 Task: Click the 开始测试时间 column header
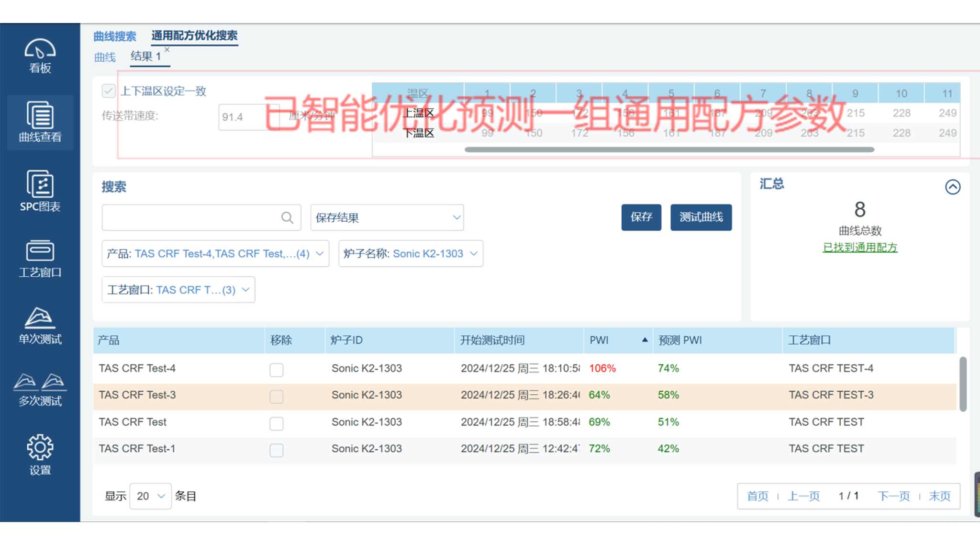click(519, 341)
